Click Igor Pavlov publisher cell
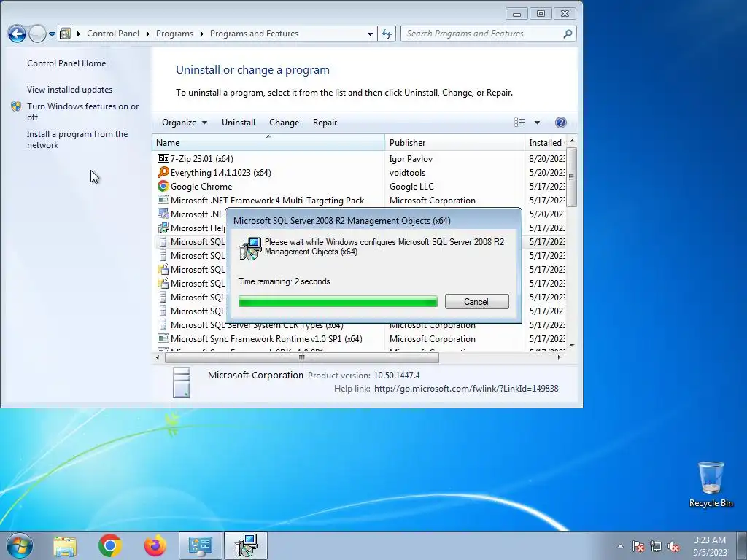 (x=411, y=158)
